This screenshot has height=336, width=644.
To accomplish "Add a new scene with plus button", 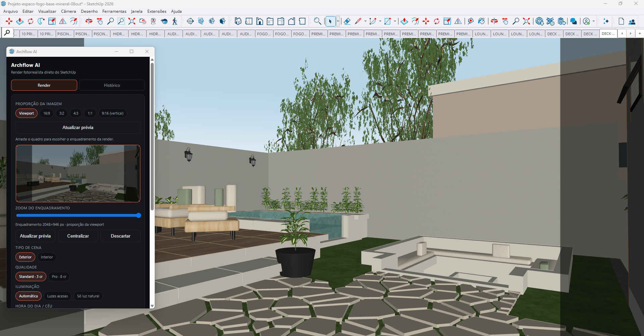I will (x=640, y=33).
